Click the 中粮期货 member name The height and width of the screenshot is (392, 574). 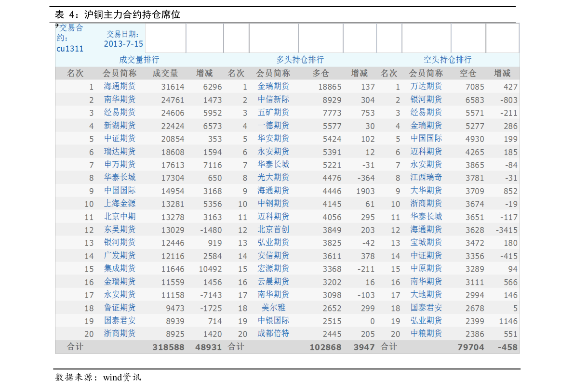[x=426, y=334]
